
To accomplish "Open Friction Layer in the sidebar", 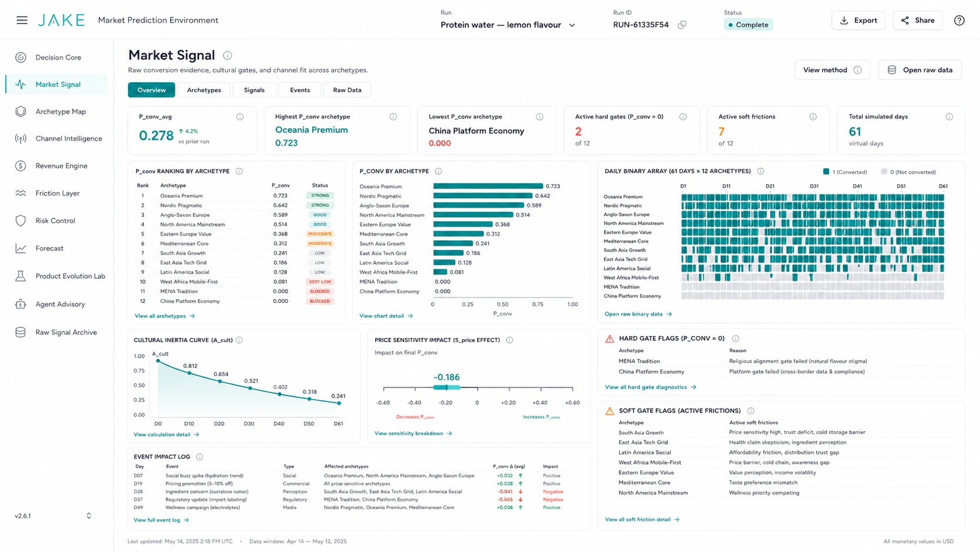I will pos(57,193).
